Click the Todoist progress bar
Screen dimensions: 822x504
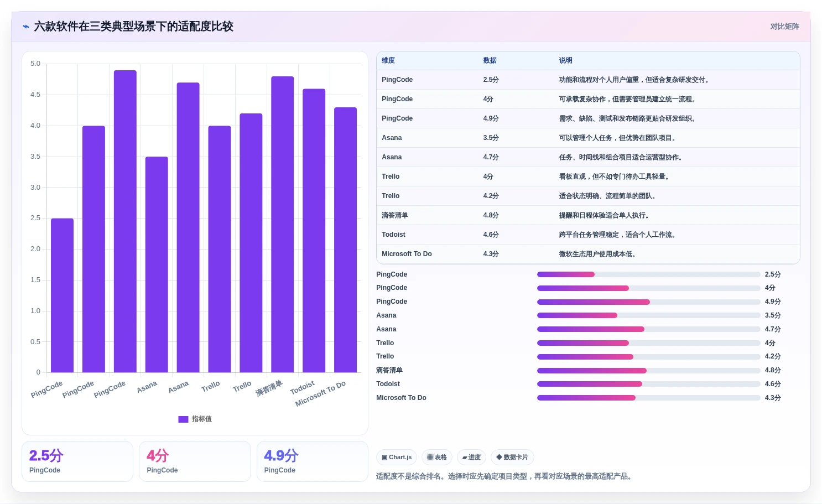coord(648,384)
